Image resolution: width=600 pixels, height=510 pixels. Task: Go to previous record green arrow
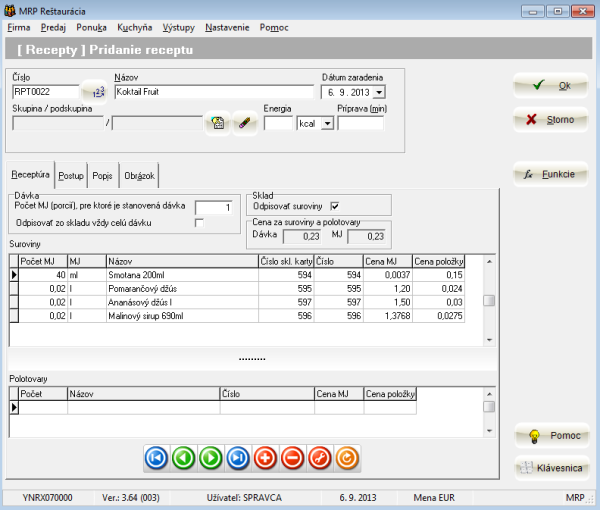[184, 458]
